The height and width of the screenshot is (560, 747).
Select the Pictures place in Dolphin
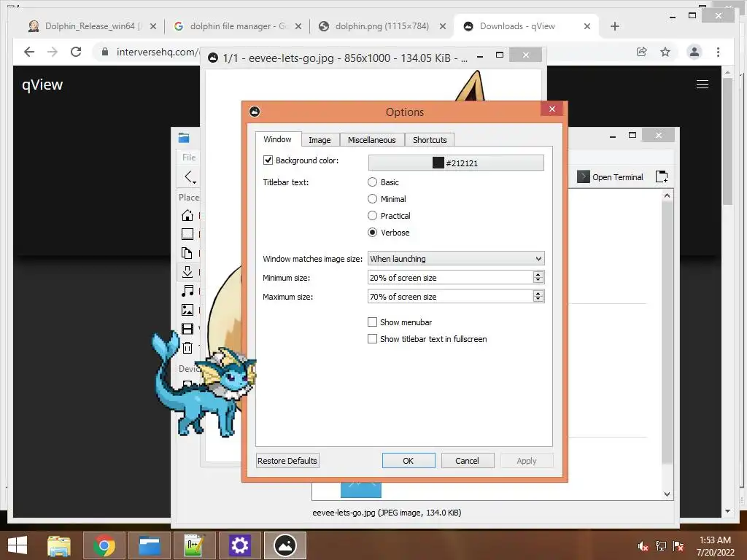(x=187, y=310)
